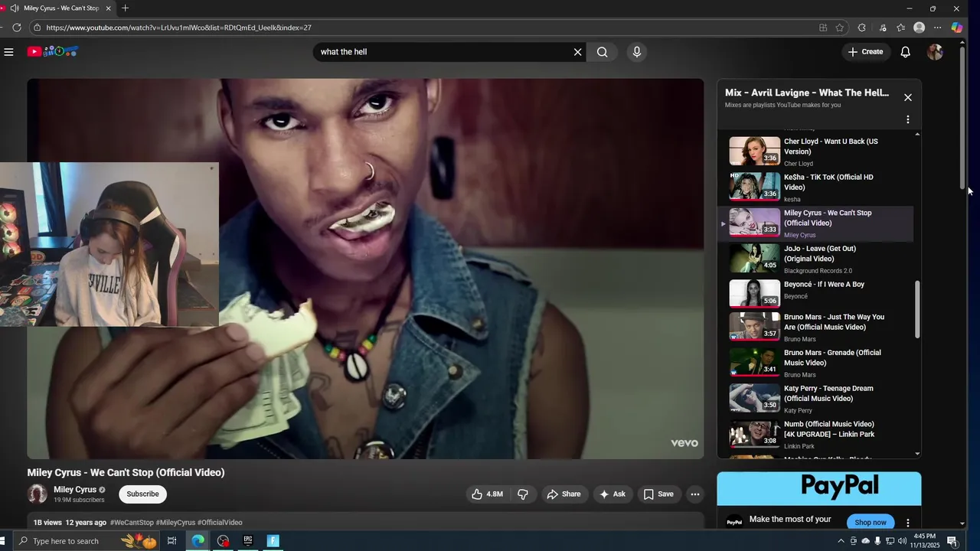Viewport: 980px width, 551px height.
Task: Close the Mix playlist panel
Action: click(908, 97)
